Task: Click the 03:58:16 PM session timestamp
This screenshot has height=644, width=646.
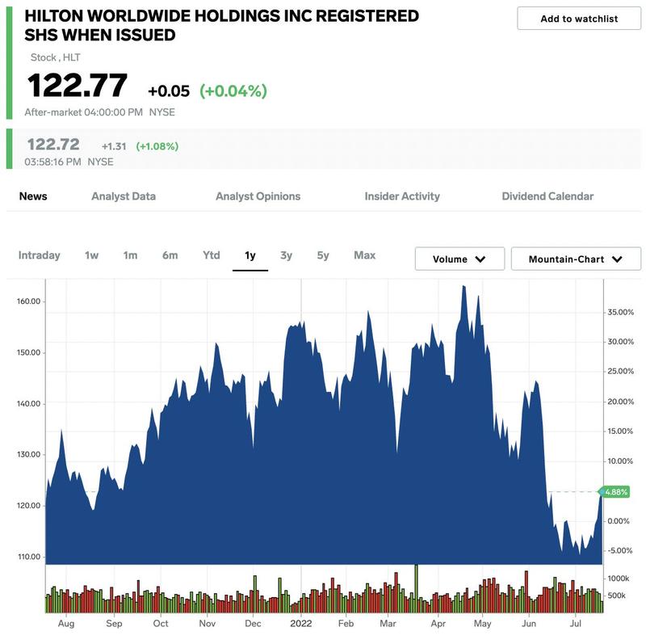Action: (x=52, y=162)
